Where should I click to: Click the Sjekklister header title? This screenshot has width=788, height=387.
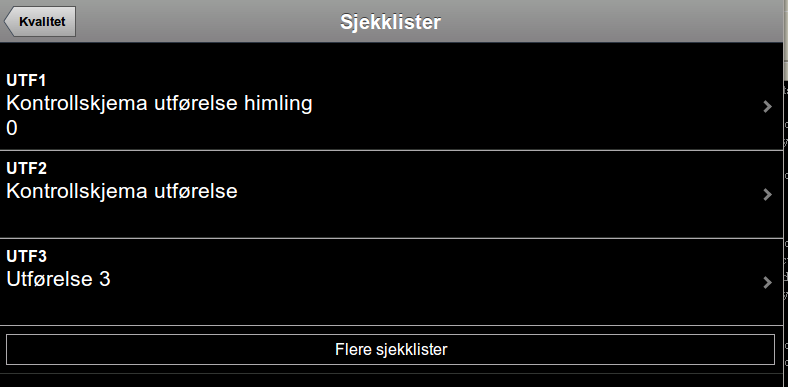pos(390,22)
